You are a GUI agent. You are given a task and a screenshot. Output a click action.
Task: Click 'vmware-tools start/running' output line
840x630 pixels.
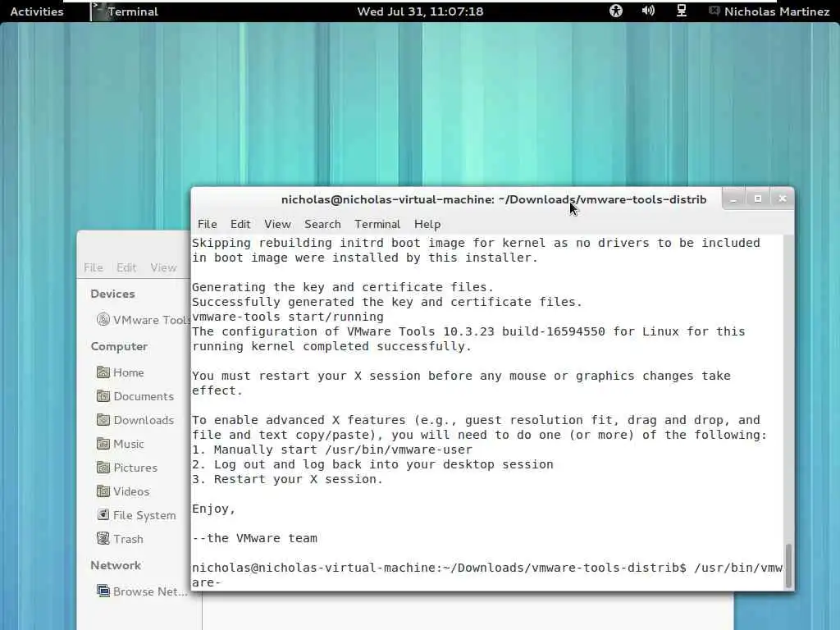(x=288, y=317)
